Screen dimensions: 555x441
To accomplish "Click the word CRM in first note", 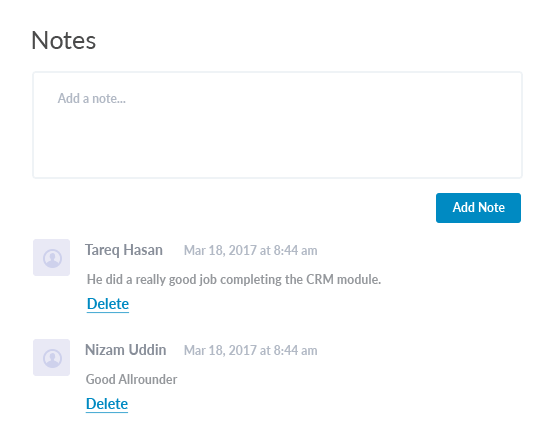I will pyautogui.click(x=320, y=280).
